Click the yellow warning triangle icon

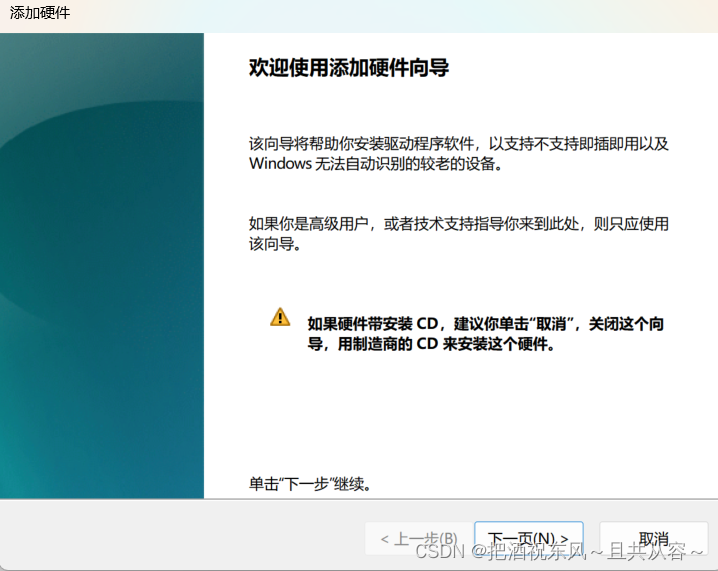280,317
